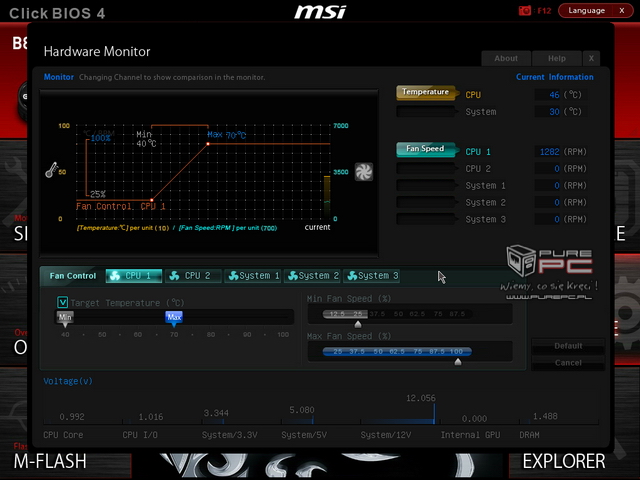Toggle the Temperature CPU channel button
The height and width of the screenshot is (480, 640).
[x=426, y=93]
